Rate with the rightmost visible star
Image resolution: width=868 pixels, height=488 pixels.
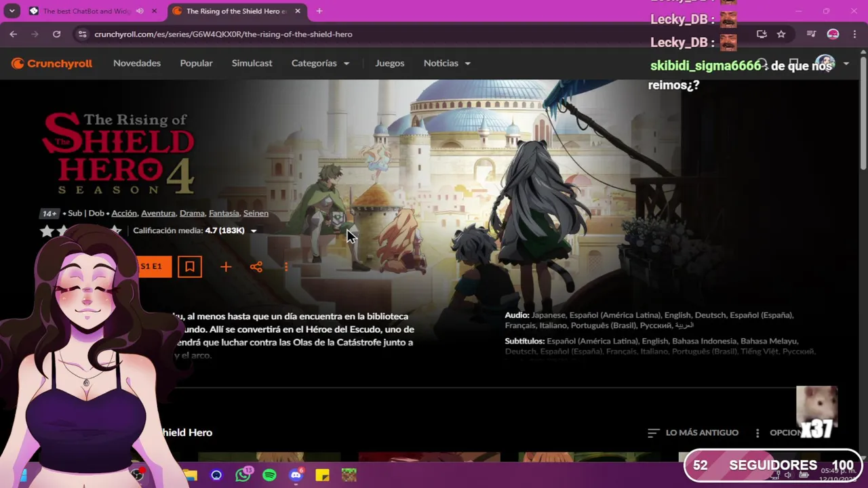(x=116, y=231)
